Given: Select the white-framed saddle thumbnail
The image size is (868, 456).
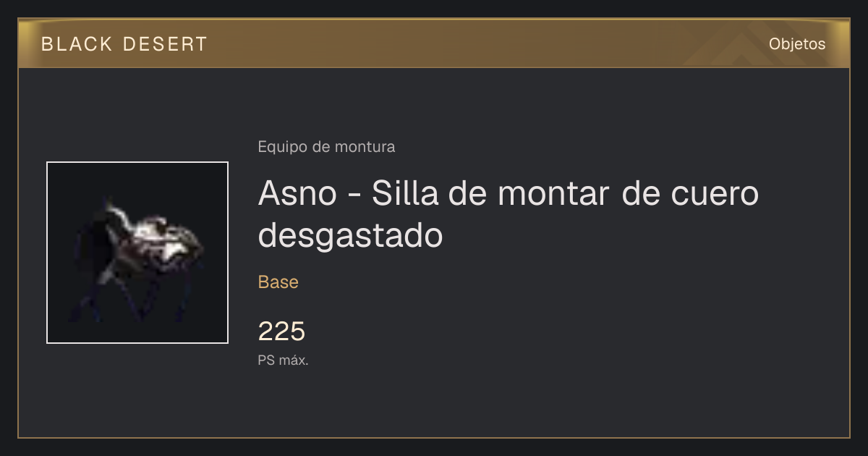Looking at the screenshot, I should point(137,253).
